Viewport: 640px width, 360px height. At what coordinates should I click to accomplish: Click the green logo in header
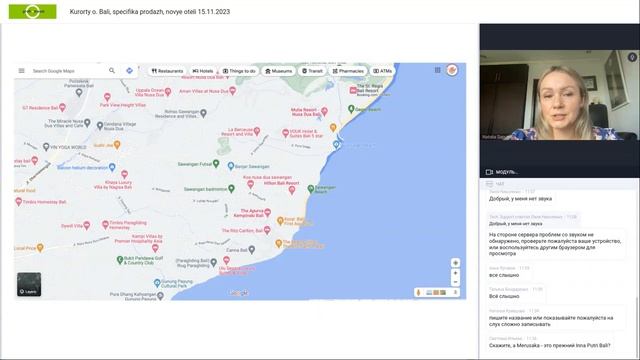pos(33,11)
